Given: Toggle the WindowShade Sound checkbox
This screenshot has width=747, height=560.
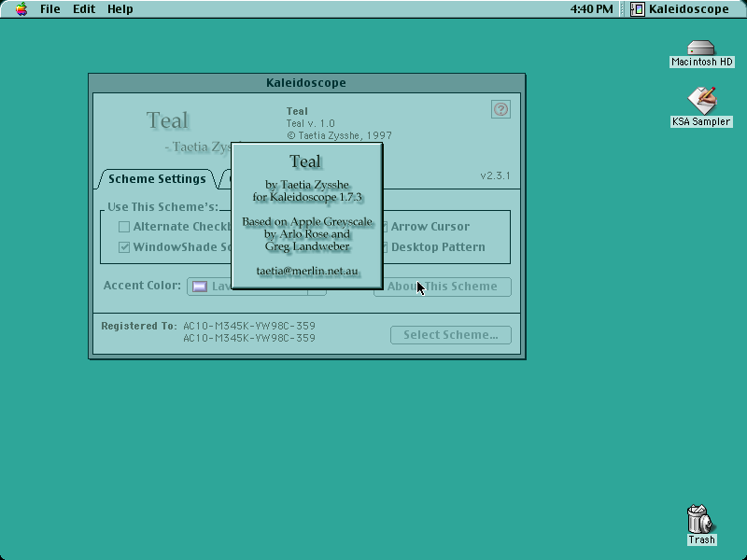Looking at the screenshot, I should click(x=124, y=247).
